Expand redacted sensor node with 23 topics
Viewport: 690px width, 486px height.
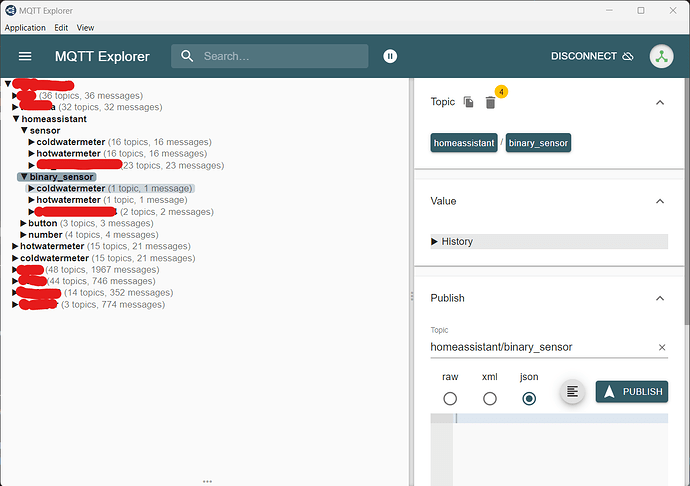[31, 166]
